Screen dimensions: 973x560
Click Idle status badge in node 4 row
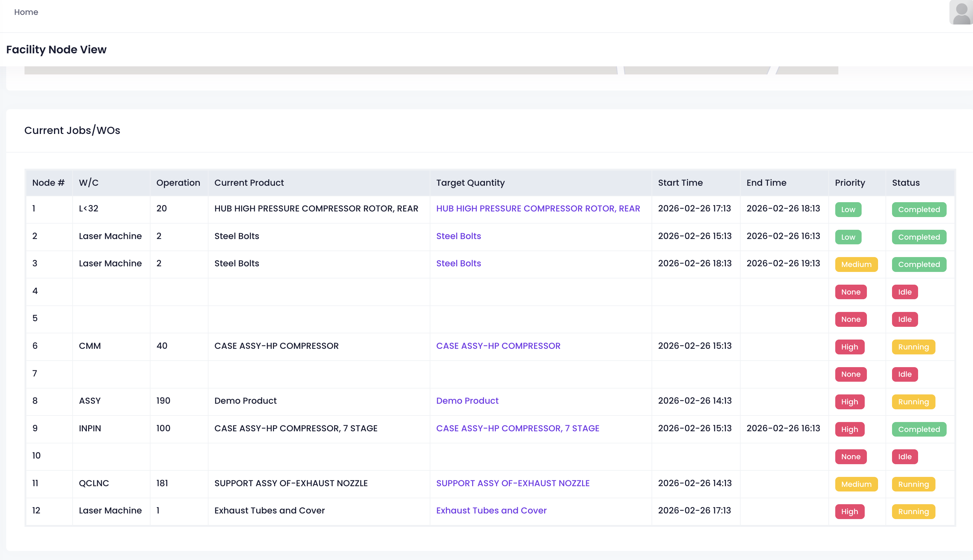(x=904, y=292)
